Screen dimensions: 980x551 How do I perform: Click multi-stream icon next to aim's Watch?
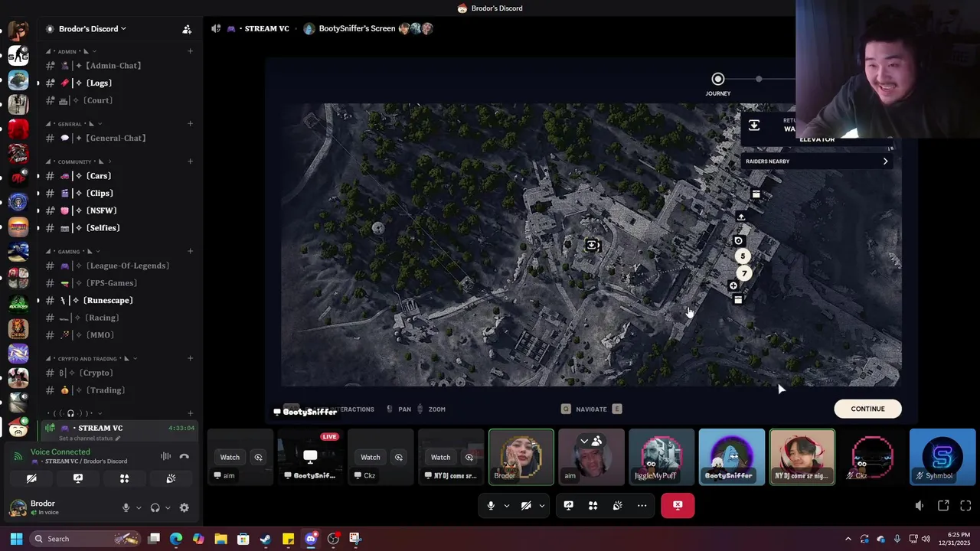click(x=258, y=457)
